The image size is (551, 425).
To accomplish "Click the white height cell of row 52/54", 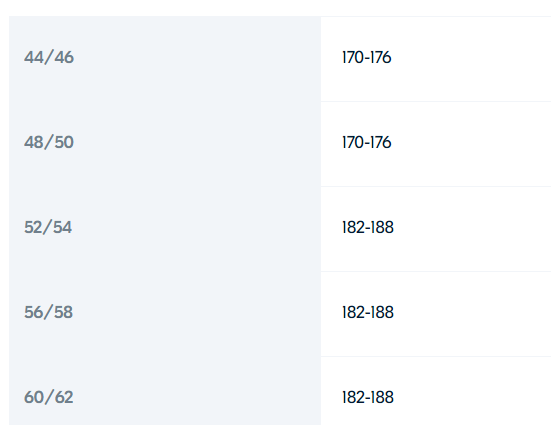I will (x=436, y=229).
